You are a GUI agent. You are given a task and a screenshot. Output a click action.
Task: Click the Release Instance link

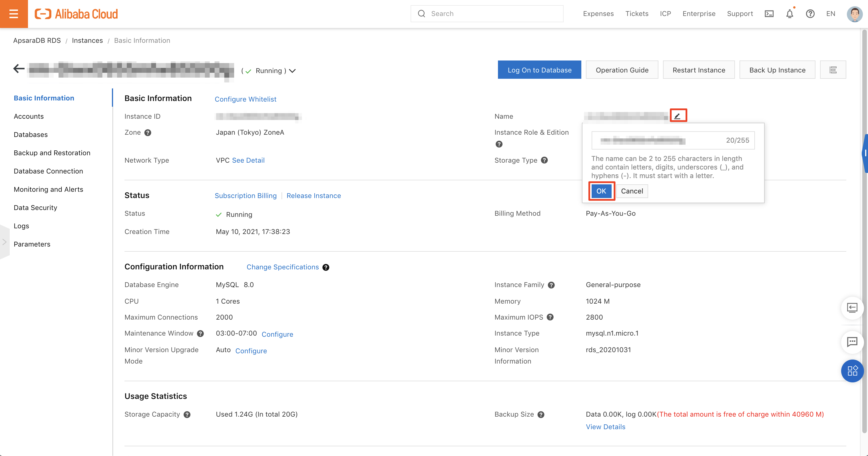pyautogui.click(x=314, y=196)
